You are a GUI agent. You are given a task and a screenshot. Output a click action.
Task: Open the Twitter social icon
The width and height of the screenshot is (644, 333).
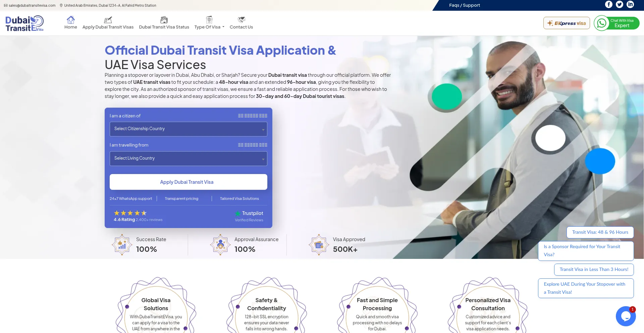tap(620, 4)
